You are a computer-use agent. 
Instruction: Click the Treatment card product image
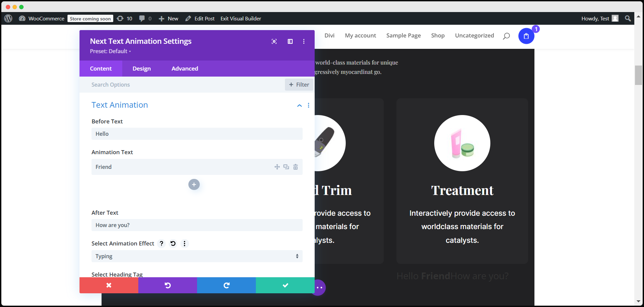(x=462, y=143)
